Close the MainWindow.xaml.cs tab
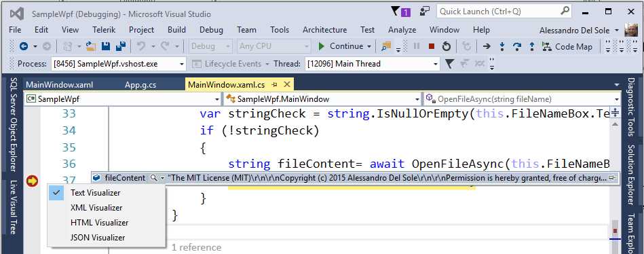The width and height of the screenshot is (644, 254). tap(286, 85)
